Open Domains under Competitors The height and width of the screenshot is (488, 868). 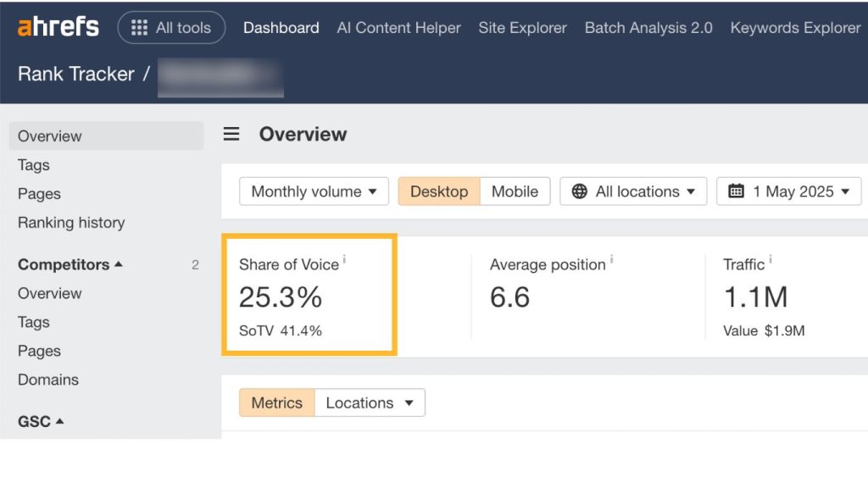coord(48,380)
